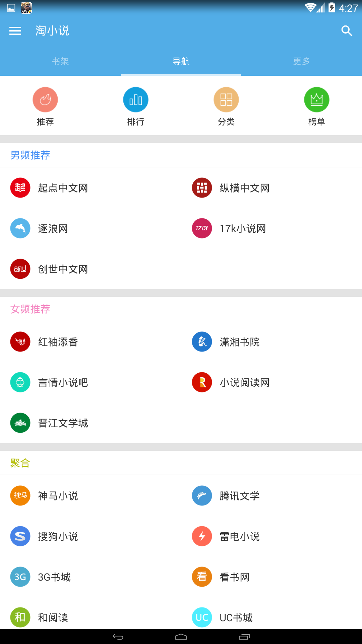The width and height of the screenshot is (362, 644).
Task: Open the 推荐 flame icon
Action: pos(45,100)
